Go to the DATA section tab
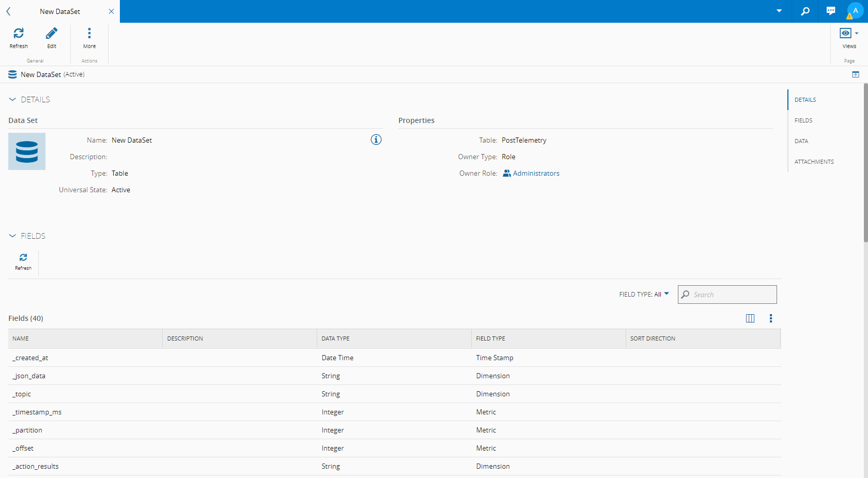Viewport: 868px width, 478px height. [x=801, y=141]
